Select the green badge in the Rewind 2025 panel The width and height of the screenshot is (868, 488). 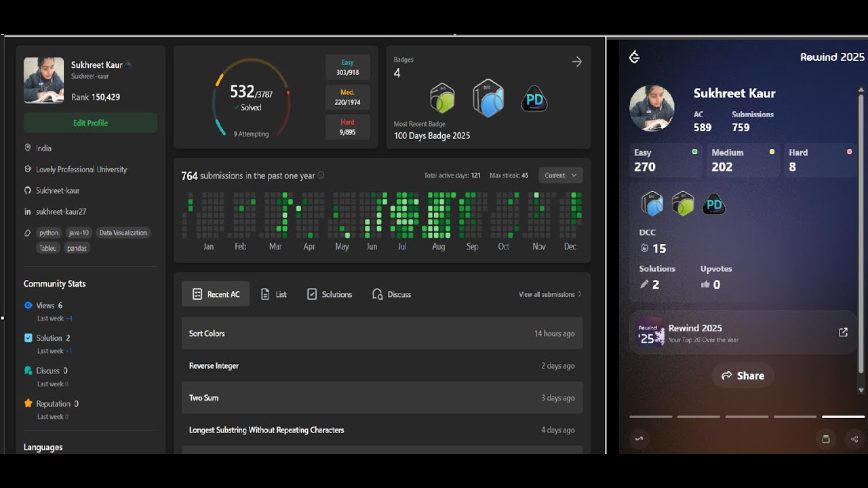pyautogui.click(x=683, y=203)
